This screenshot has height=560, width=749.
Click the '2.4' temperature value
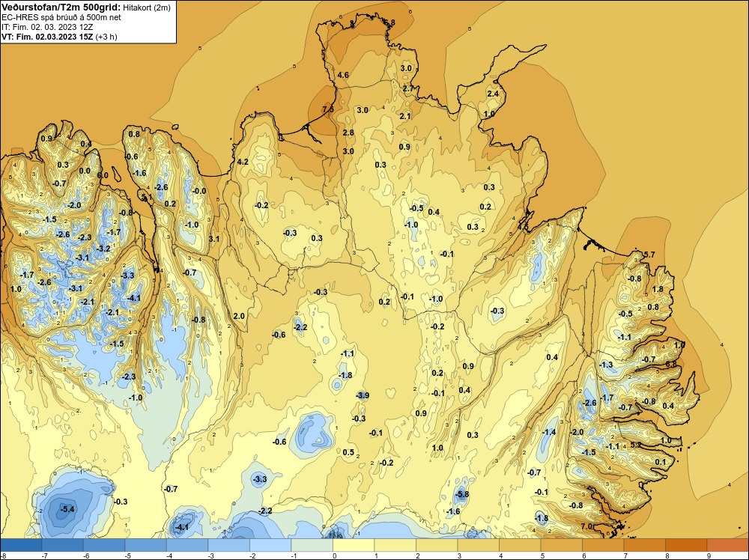point(493,94)
